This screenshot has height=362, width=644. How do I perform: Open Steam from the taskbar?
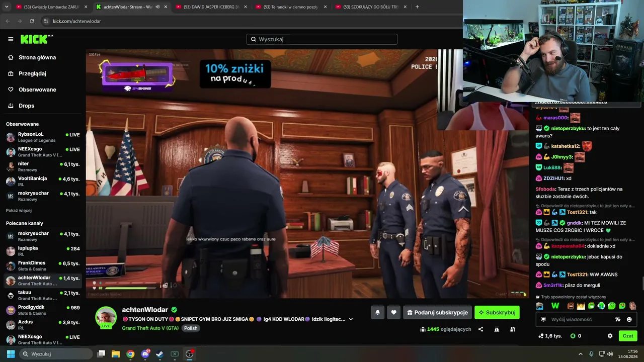159,354
